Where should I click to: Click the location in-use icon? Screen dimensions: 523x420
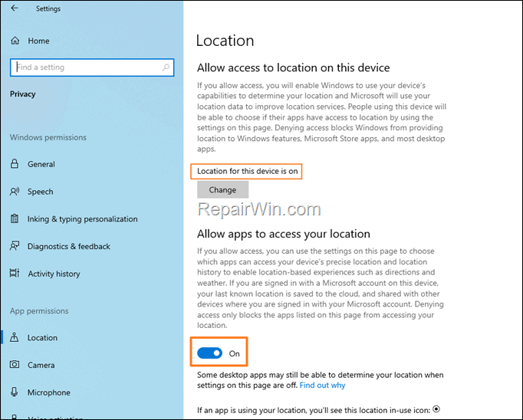[436, 409]
